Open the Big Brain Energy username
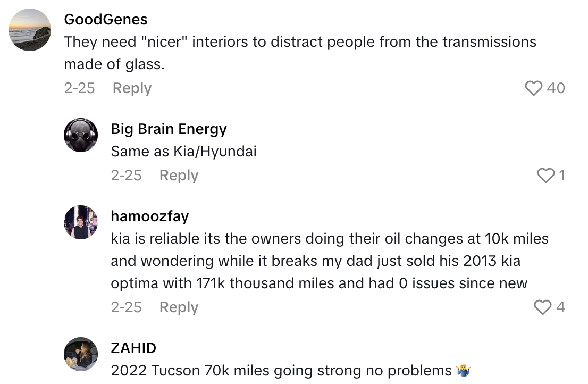 pyautogui.click(x=169, y=129)
